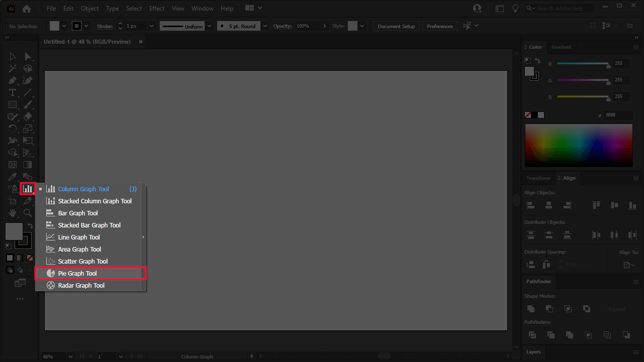Open the Layers panel tab
Screen dimensions: 644x362
pos(533,352)
